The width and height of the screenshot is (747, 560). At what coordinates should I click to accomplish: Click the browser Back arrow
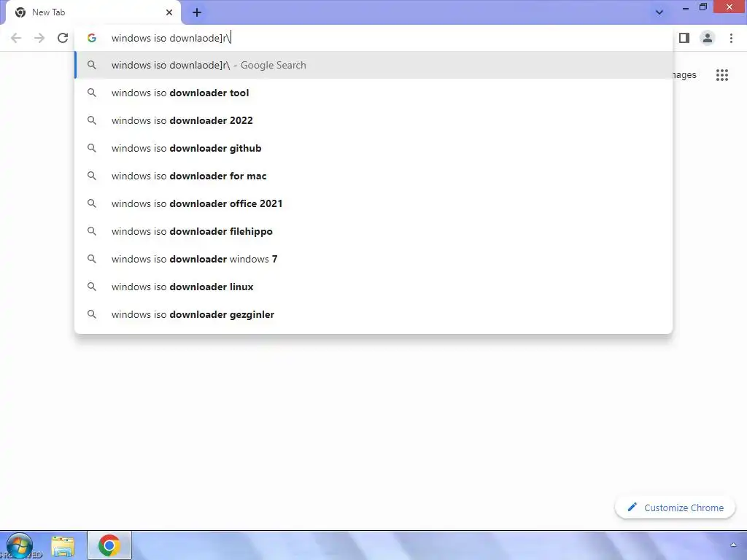(x=16, y=38)
